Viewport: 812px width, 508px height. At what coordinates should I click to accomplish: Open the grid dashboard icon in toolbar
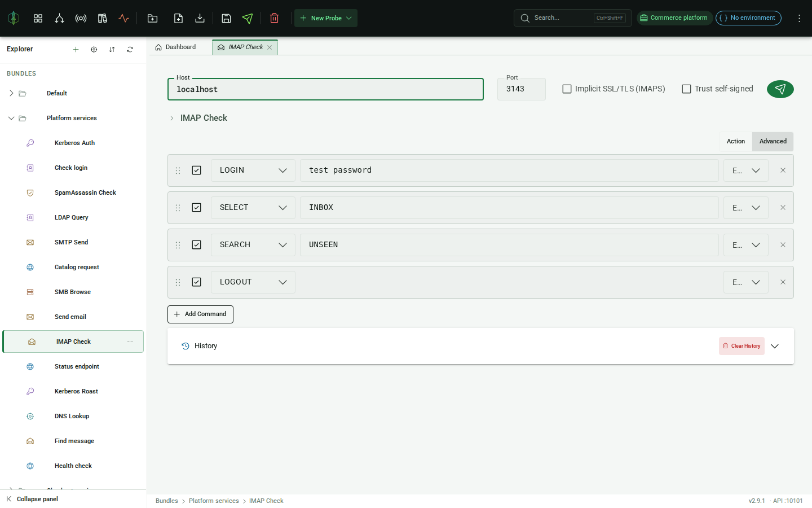pyautogui.click(x=38, y=18)
